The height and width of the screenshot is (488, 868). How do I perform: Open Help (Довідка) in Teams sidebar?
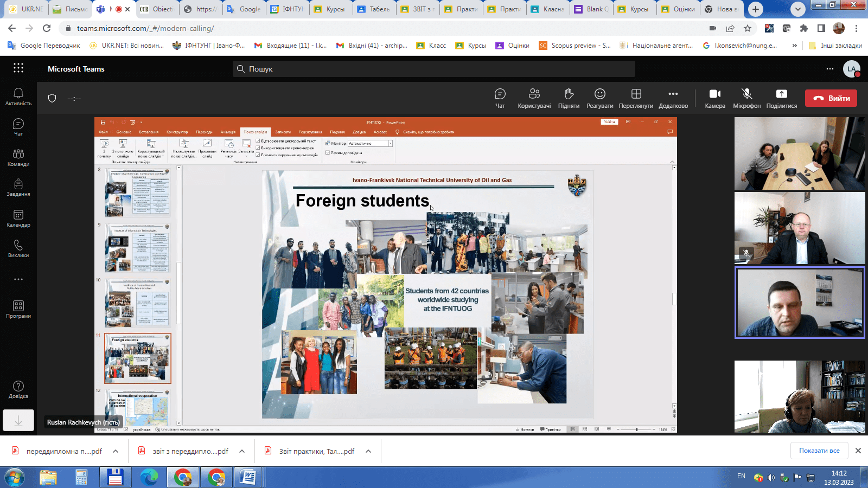pyautogui.click(x=18, y=389)
